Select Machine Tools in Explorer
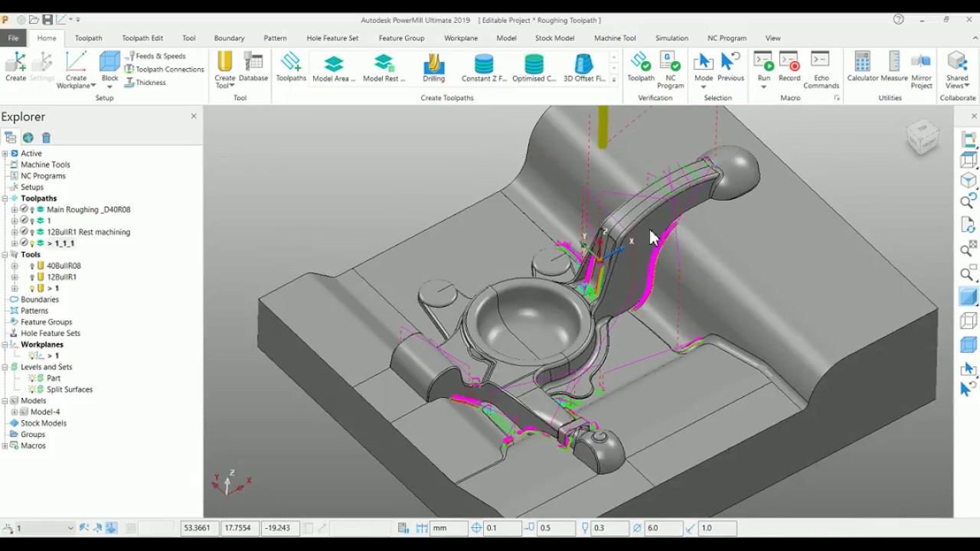This screenshot has height=551, width=980. tap(45, 165)
